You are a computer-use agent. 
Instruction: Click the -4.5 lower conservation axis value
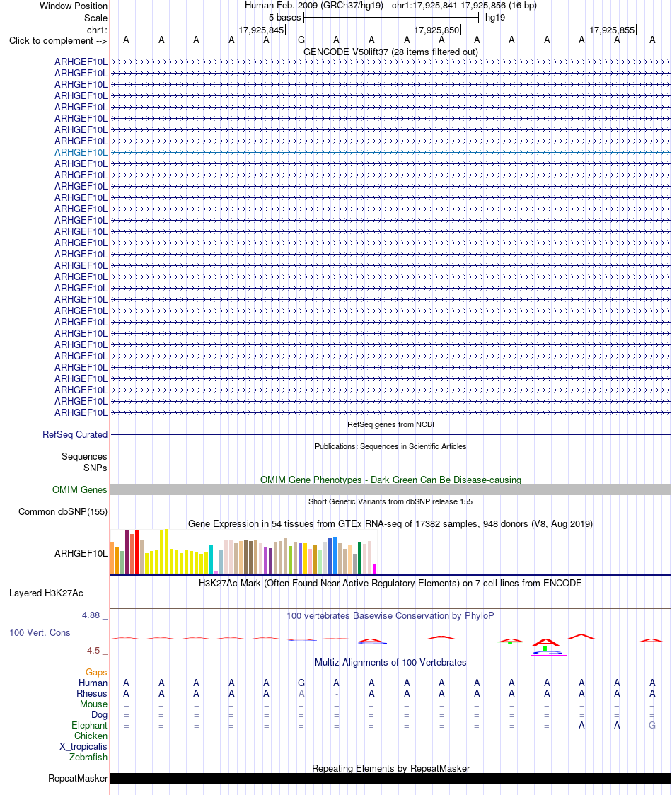coord(92,651)
